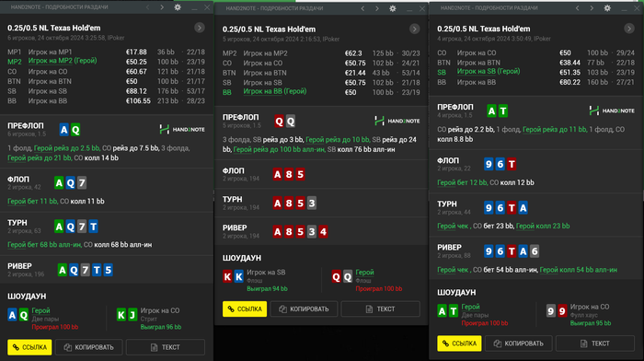The height and width of the screenshot is (361, 644).
Task: Select player row with stack €62.3
Action: 321,53
